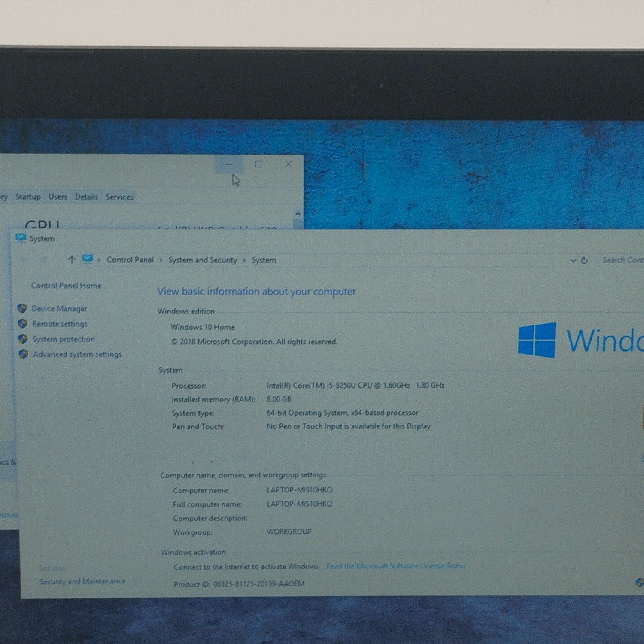Refresh the System page
Image resolution: width=644 pixels, height=644 pixels.
[584, 260]
